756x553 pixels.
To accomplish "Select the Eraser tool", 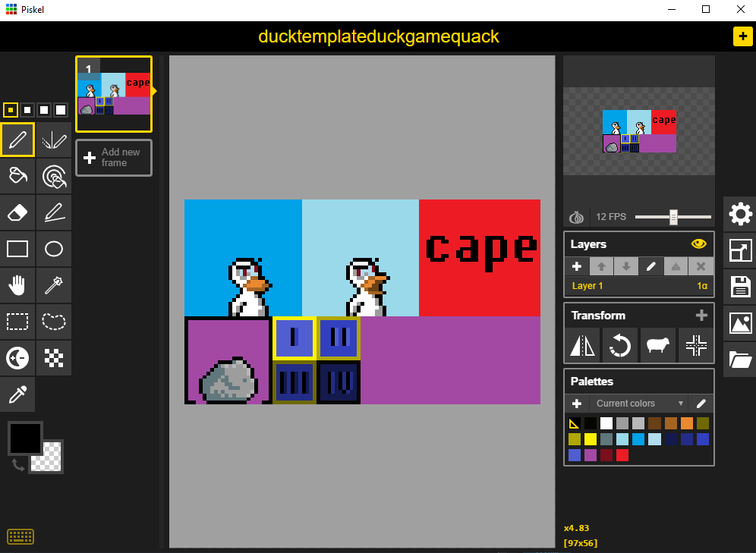I will tap(17, 212).
